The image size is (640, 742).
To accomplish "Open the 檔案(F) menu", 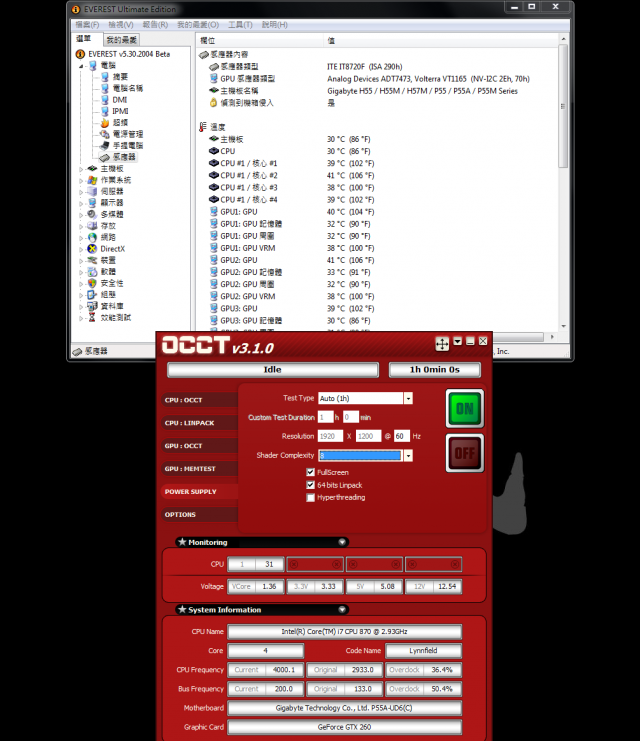I will pos(88,25).
